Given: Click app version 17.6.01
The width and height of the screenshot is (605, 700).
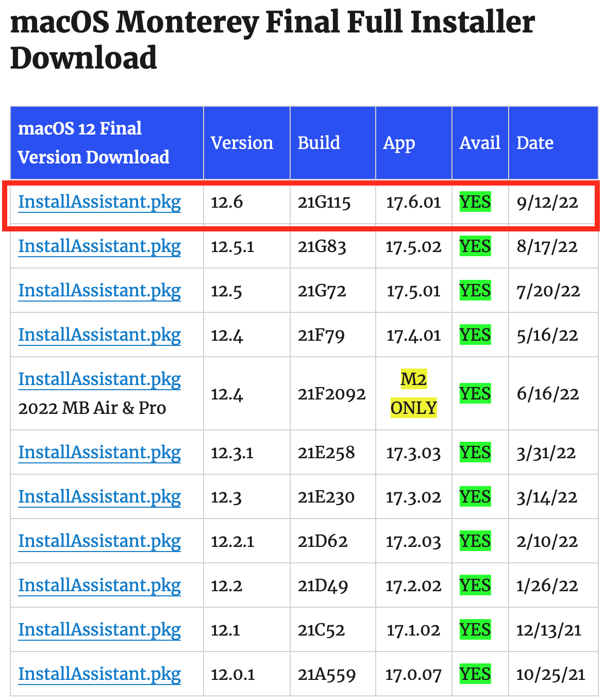Looking at the screenshot, I should 414,203.
